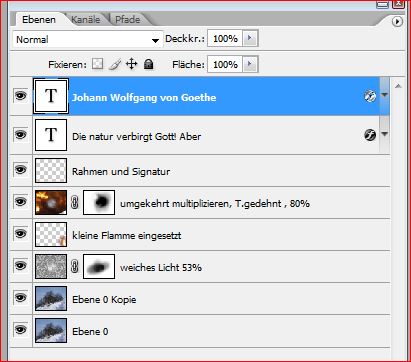The height and width of the screenshot is (362, 411).
Task: Open the Fläche fill slider arrow
Action: click(250, 64)
